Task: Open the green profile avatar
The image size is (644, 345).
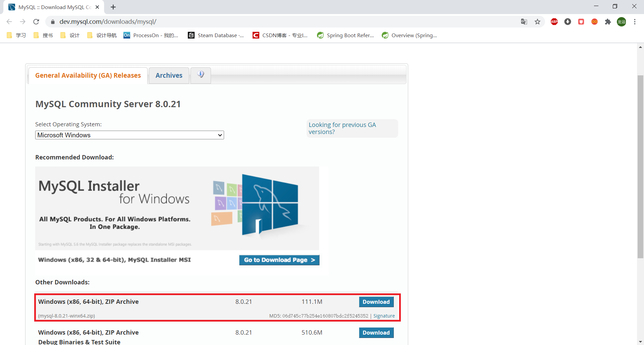Action: click(621, 22)
